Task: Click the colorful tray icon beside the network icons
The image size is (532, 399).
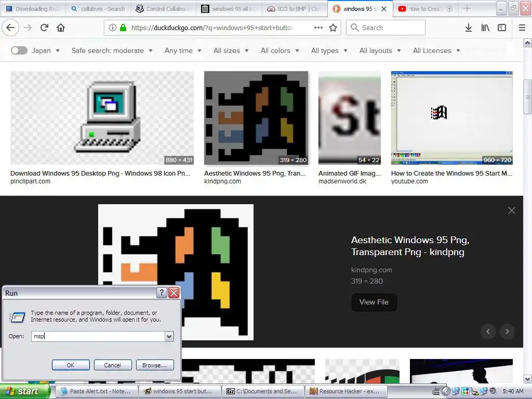Action: (x=465, y=392)
